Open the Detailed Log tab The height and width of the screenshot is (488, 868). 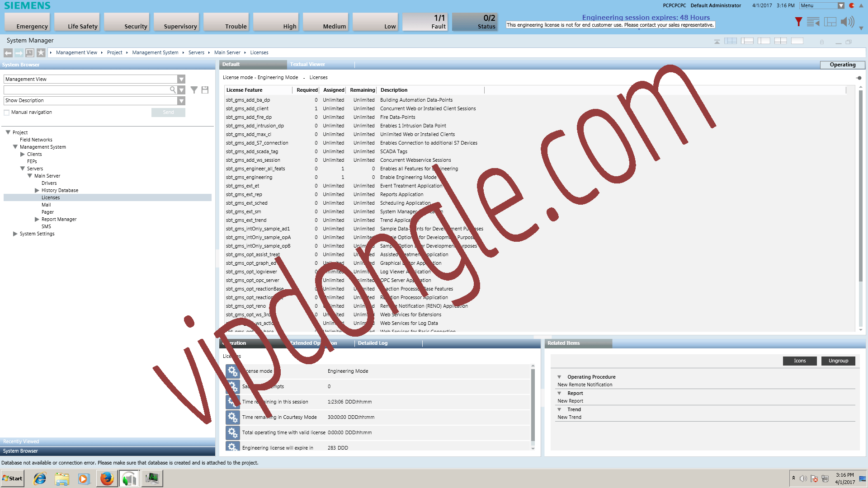tap(373, 343)
